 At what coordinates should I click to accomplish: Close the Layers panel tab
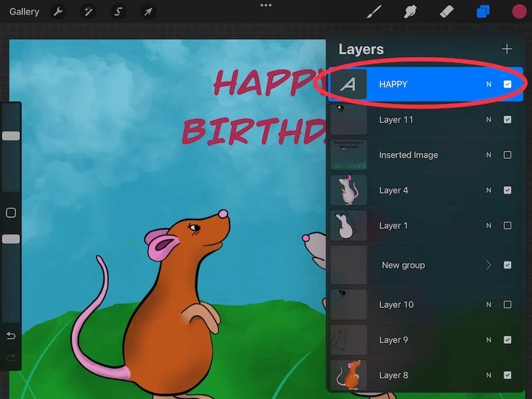[x=483, y=11]
